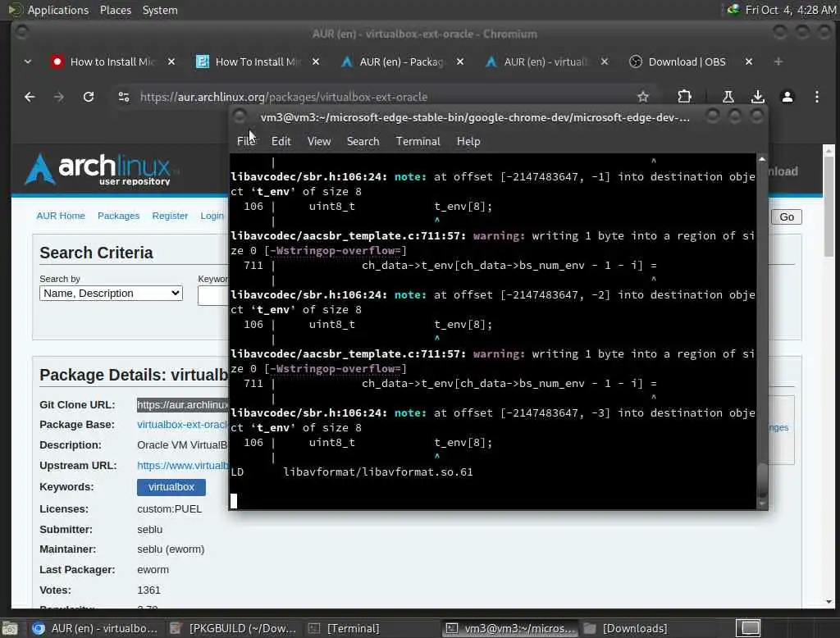The height and width of the screenshot is (638, 840).
Task: Click the terminal scrollbar thumb
Action: point(762,481)
